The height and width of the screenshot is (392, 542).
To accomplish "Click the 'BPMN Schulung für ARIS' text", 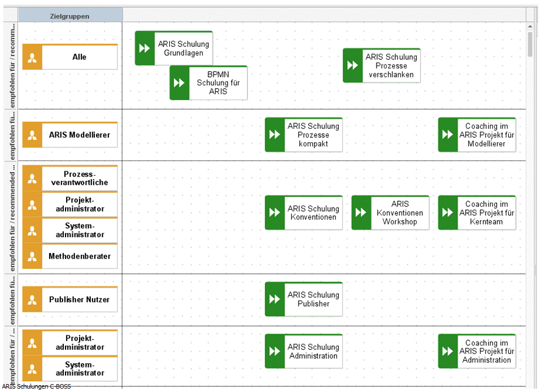I will [218, 83].
